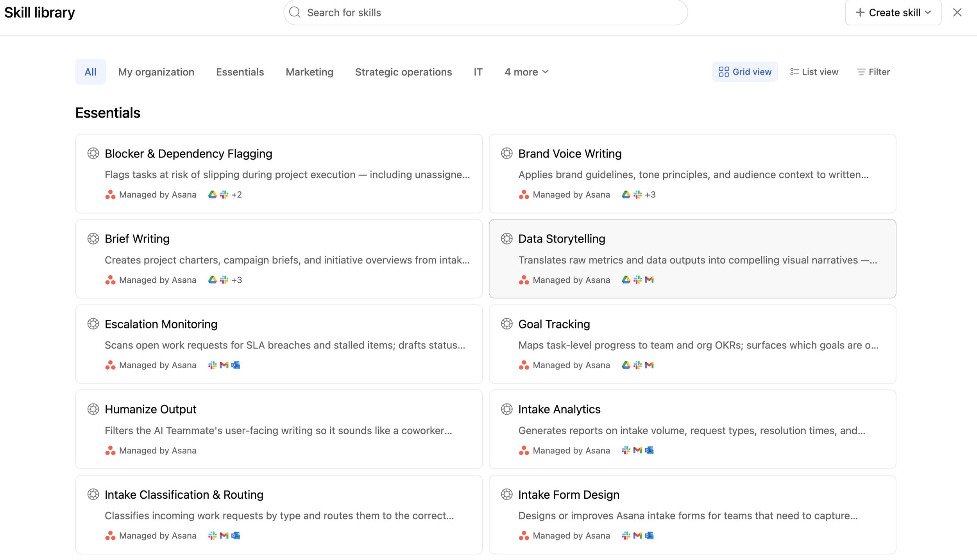Switch to List view
Viewport: 977px width, 560px height.
(x=814, y=72)
